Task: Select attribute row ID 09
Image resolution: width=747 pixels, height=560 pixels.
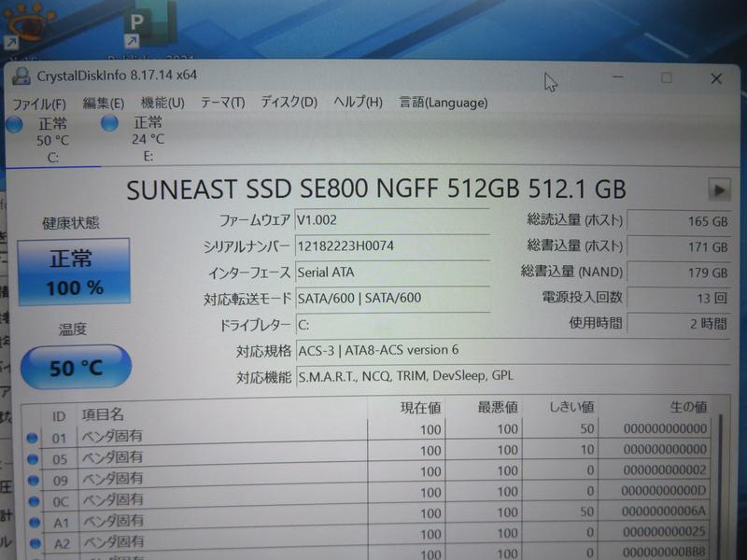Action: tap(369, 475)
